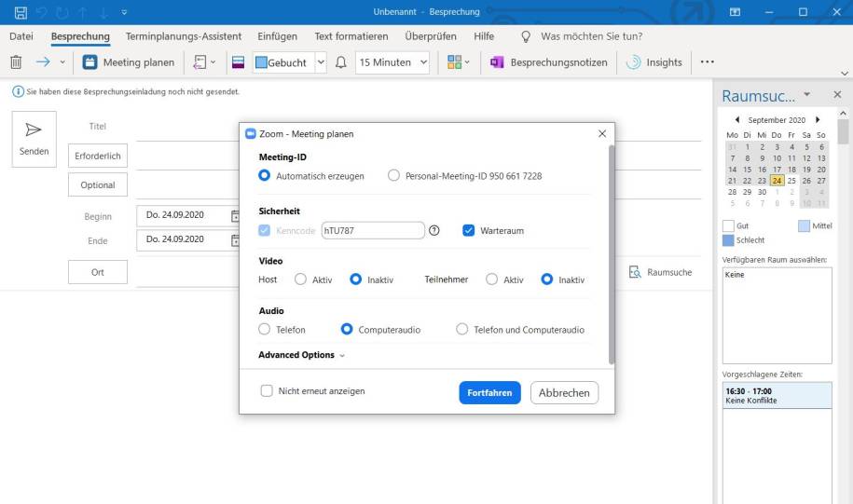
Task: Select Automatisch erzeugen radio button
Action: 265,176
